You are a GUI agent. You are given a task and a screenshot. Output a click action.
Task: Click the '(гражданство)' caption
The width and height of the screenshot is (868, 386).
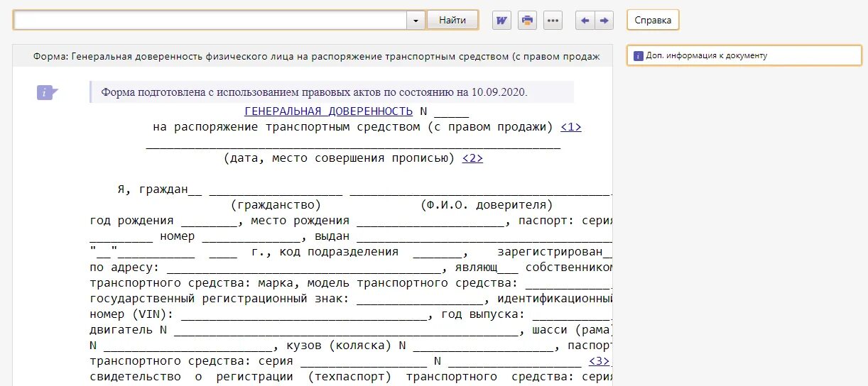pos(276,205)
